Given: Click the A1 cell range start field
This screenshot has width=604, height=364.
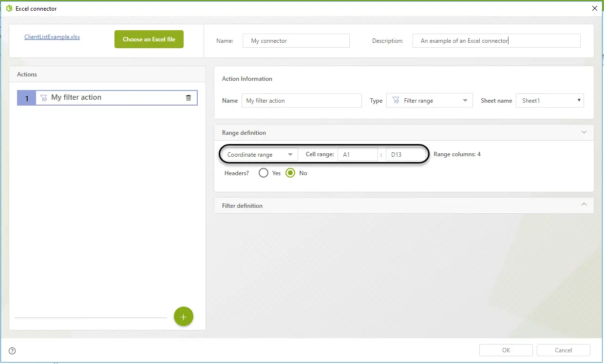Looking at the screenshot, I should tap(358, 155).
